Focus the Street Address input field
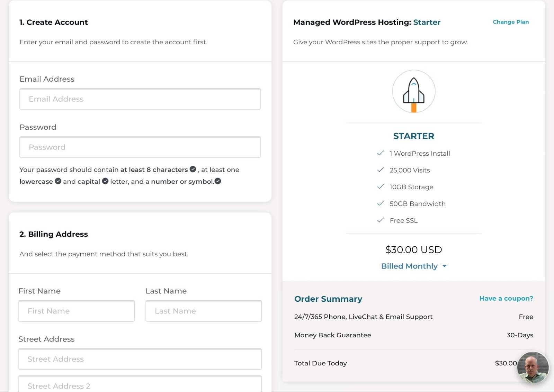 pos(140,359)
